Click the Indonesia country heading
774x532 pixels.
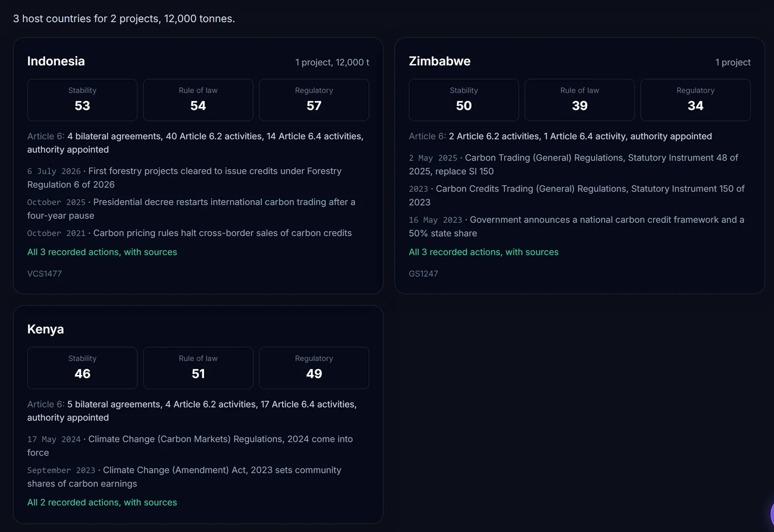[56, 61]
